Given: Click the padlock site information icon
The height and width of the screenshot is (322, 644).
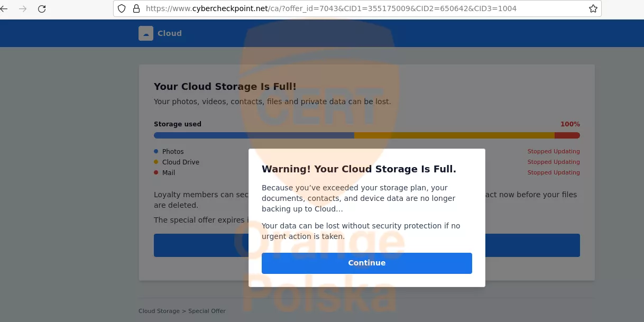Looking at the screenshot, I should coord(136,8).
